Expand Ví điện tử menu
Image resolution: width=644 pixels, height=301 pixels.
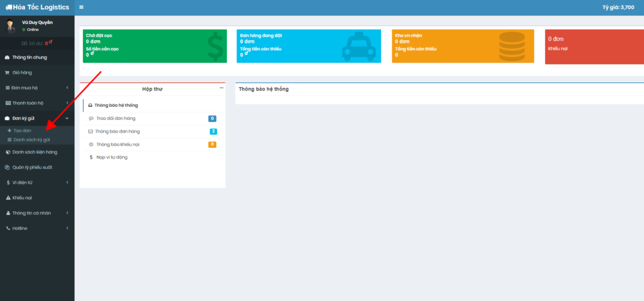click(37, 183)
